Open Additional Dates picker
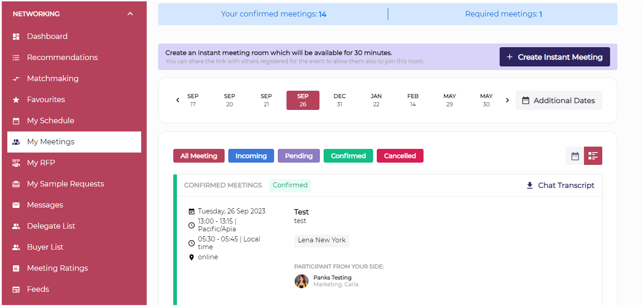This screenshot has height=306, width=644. 559,100
